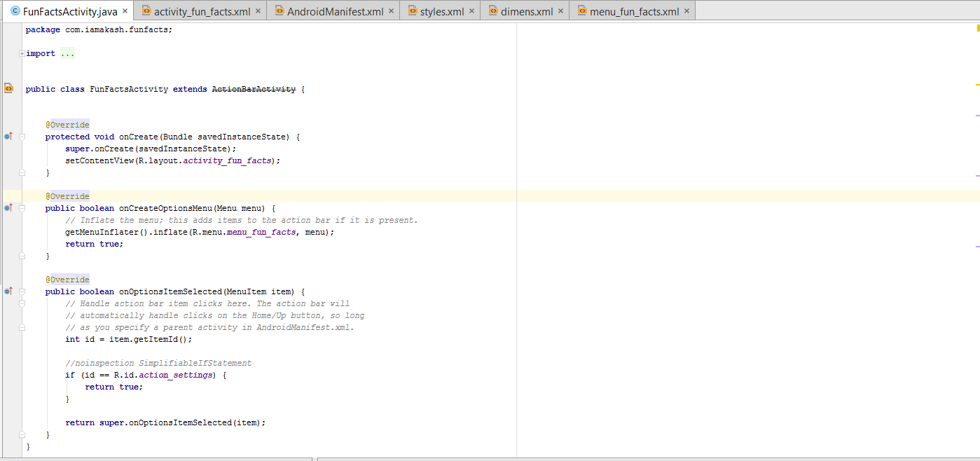Click the deprecated ActionBarActivity class name
Image resolution: width=980 pixels, height=461 pixels.
click(x=254, y=89)
